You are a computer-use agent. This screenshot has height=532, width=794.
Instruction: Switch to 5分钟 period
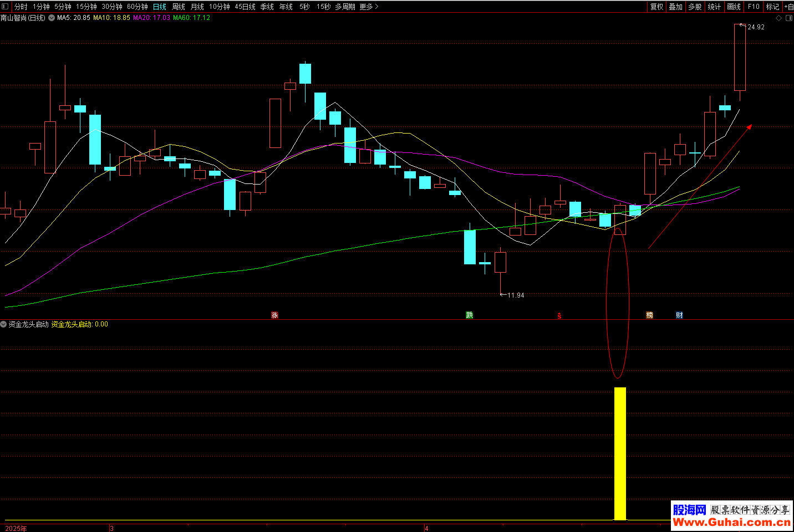click(63, 7)
